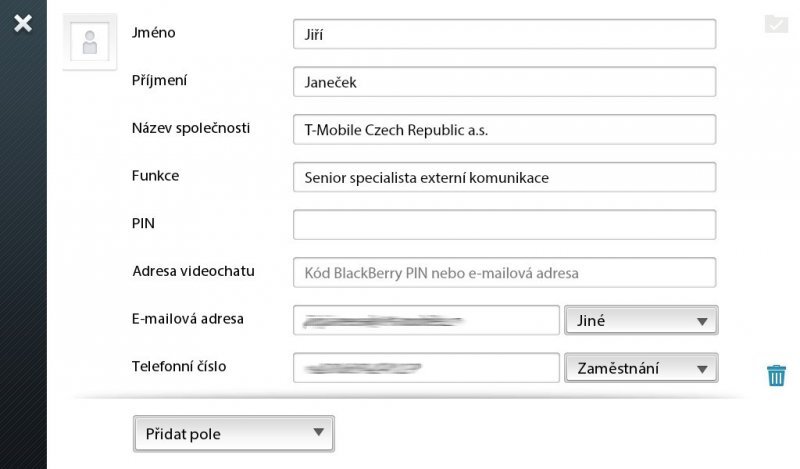
Task: Click the Jméno field containing Jiří
Action: (504, 34)
